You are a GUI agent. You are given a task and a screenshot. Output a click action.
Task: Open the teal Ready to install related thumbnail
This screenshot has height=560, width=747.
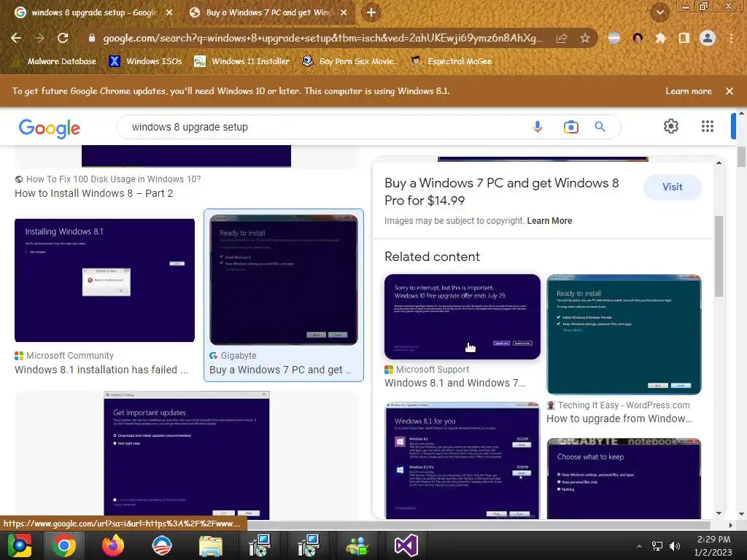(x=624, y=334)
